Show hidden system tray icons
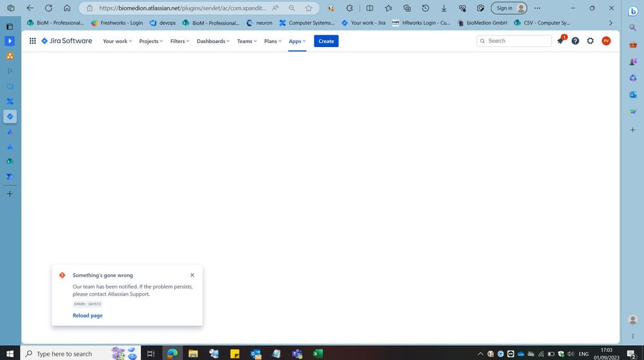Viewport: 644px width, 360px height. click(480, 354)
